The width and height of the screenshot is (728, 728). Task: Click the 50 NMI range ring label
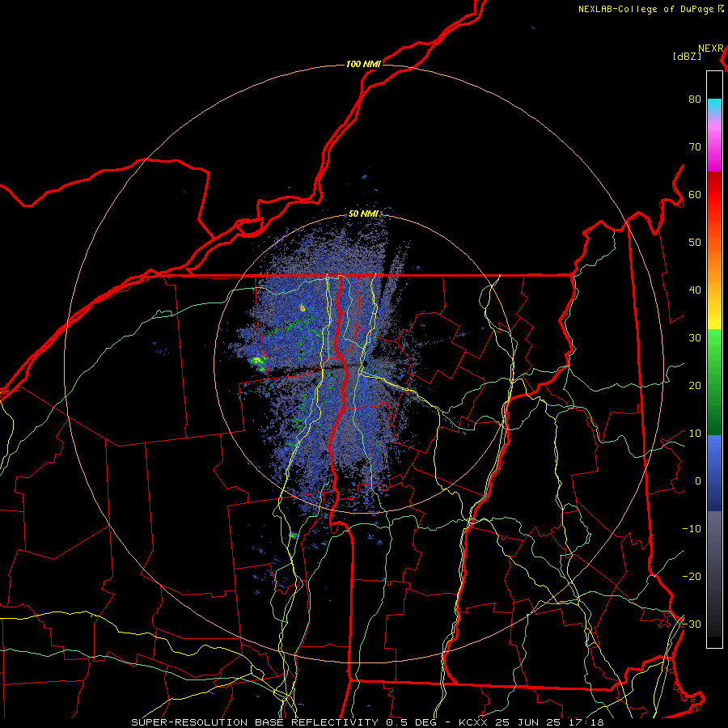click(x=363, y=214)
